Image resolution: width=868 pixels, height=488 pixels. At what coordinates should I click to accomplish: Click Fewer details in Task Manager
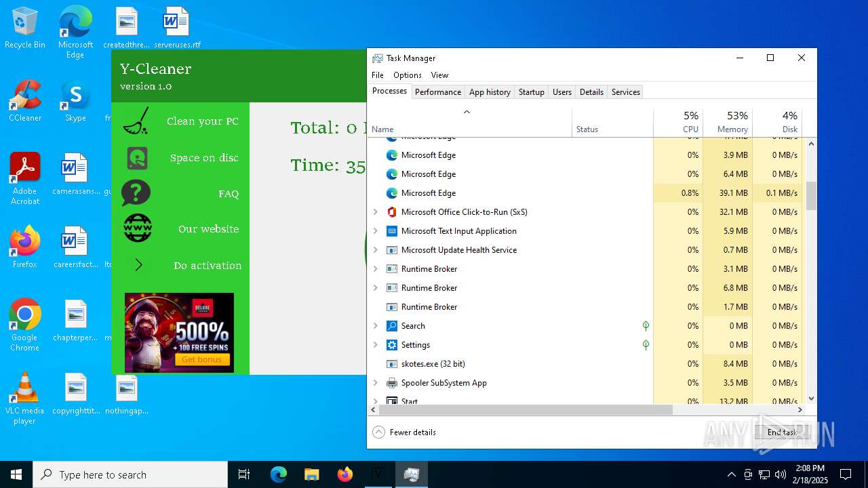pyautogui.click(x=405, y=432)
